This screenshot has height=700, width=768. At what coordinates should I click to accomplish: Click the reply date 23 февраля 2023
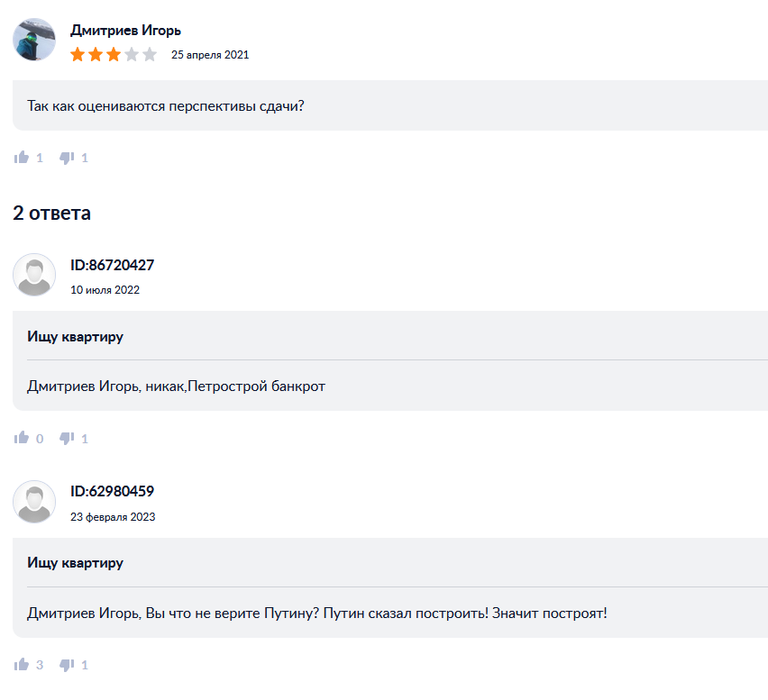coord(113,517)
